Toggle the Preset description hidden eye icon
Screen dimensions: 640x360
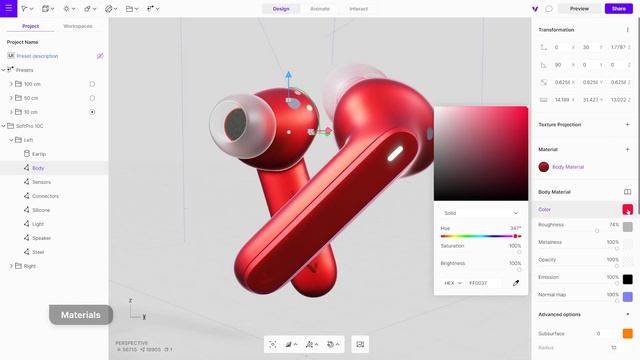pos(100,56)
